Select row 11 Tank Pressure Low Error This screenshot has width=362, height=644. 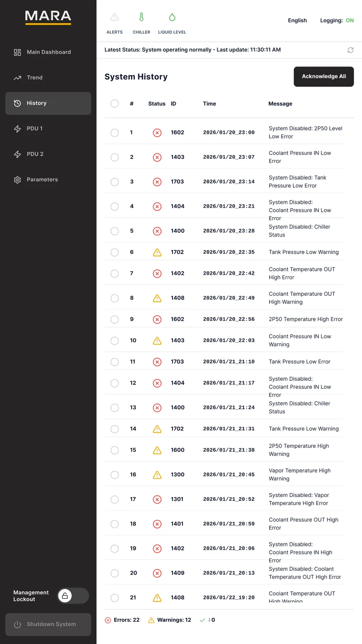click(x=115, y=362)
